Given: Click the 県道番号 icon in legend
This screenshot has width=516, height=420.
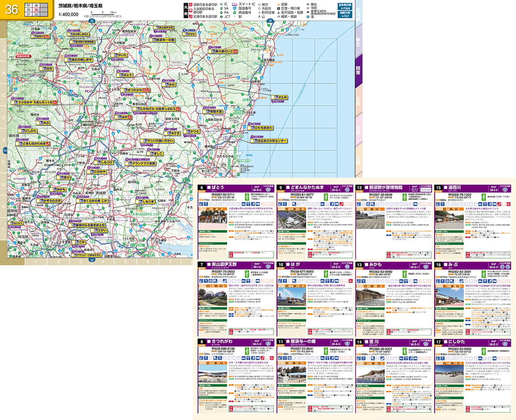Looking at the screenshot, I should click(234, 13).
